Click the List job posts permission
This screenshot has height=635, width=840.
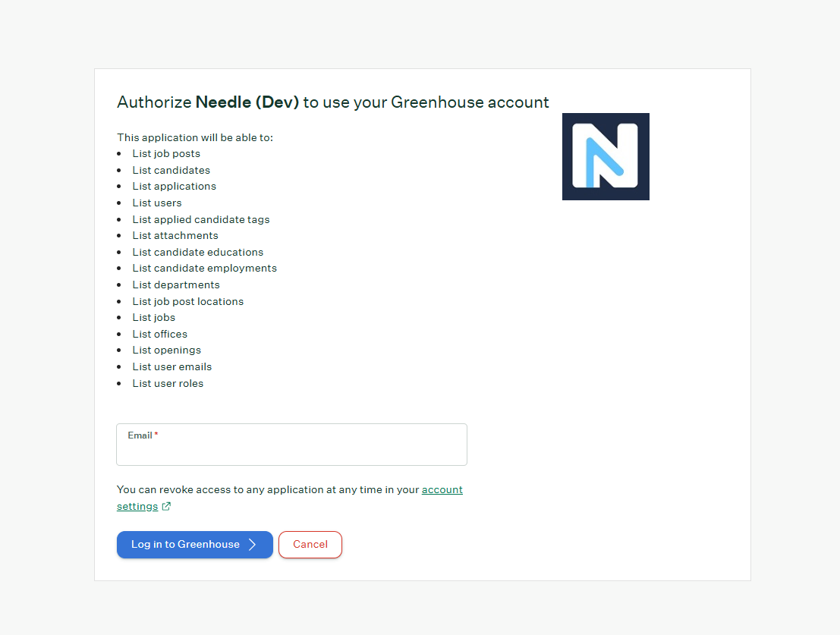[166, 154]
